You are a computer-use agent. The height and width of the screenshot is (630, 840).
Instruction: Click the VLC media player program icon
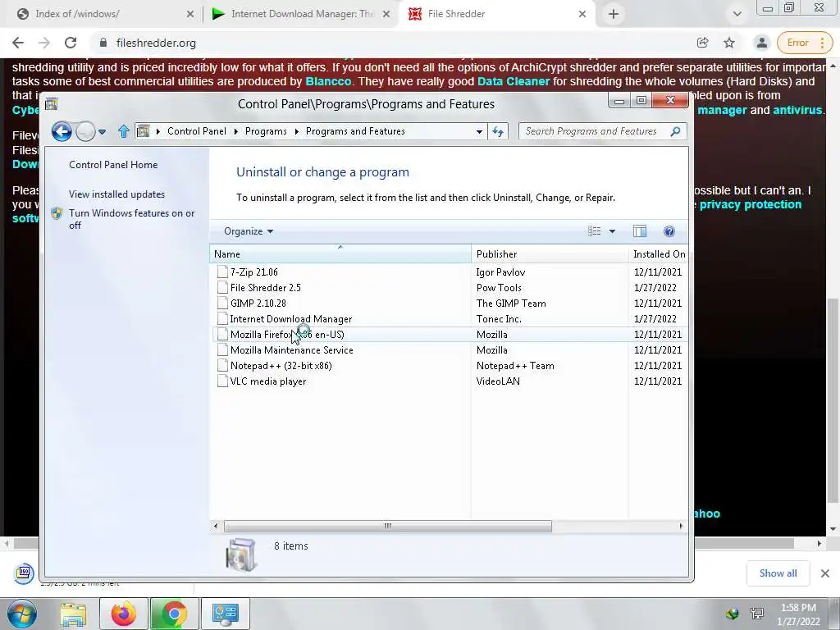222,381
